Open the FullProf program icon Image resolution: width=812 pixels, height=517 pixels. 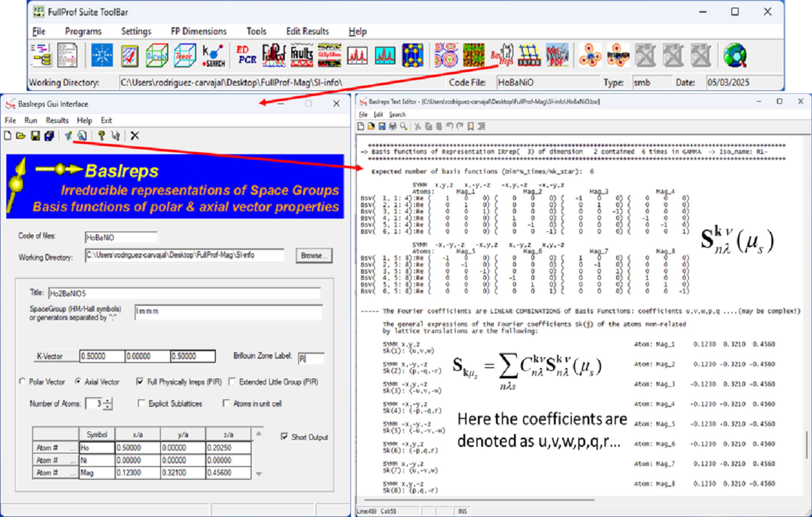[x=274, y=55]
